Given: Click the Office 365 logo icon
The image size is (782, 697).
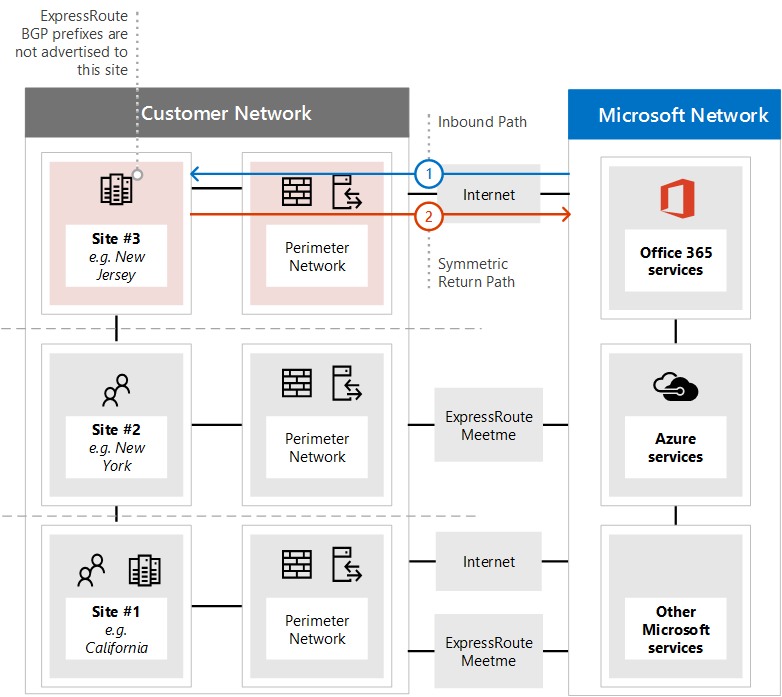Looking at the screenshot, I should click(677, 198).
